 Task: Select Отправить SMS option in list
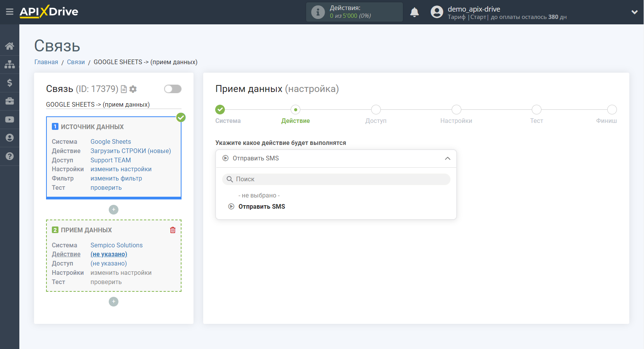262,206
